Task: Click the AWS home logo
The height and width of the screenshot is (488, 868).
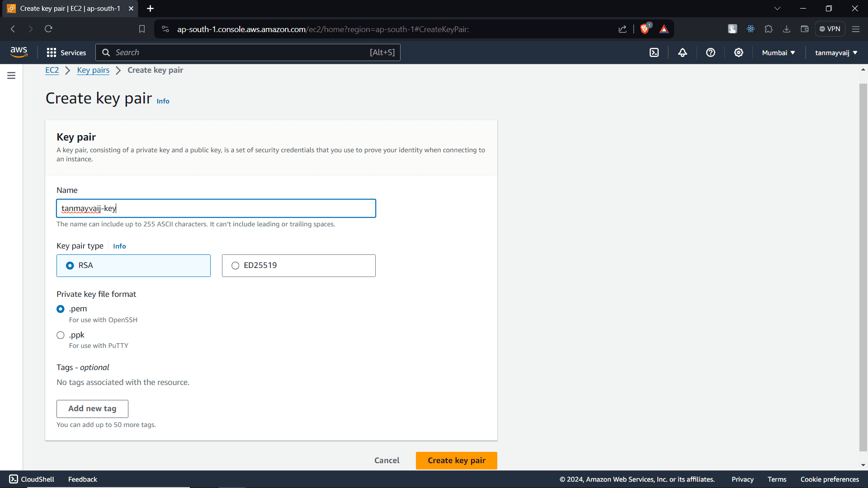Action: tap(19, 52)
